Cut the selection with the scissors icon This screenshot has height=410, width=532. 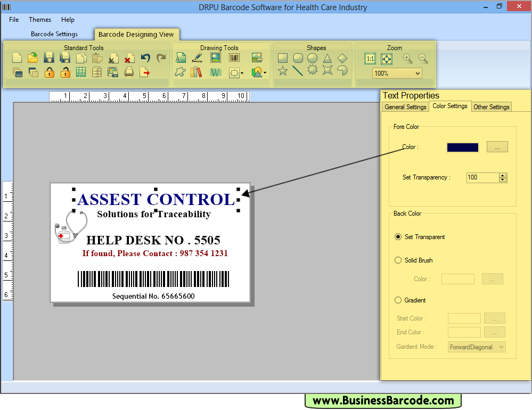pyautogui.click(x=113, y=58)
